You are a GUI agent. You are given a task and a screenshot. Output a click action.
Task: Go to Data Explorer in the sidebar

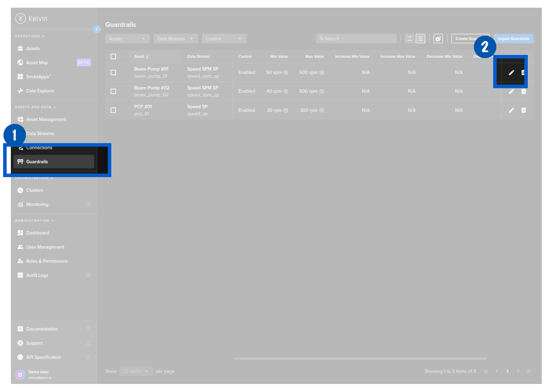(40, 91)
